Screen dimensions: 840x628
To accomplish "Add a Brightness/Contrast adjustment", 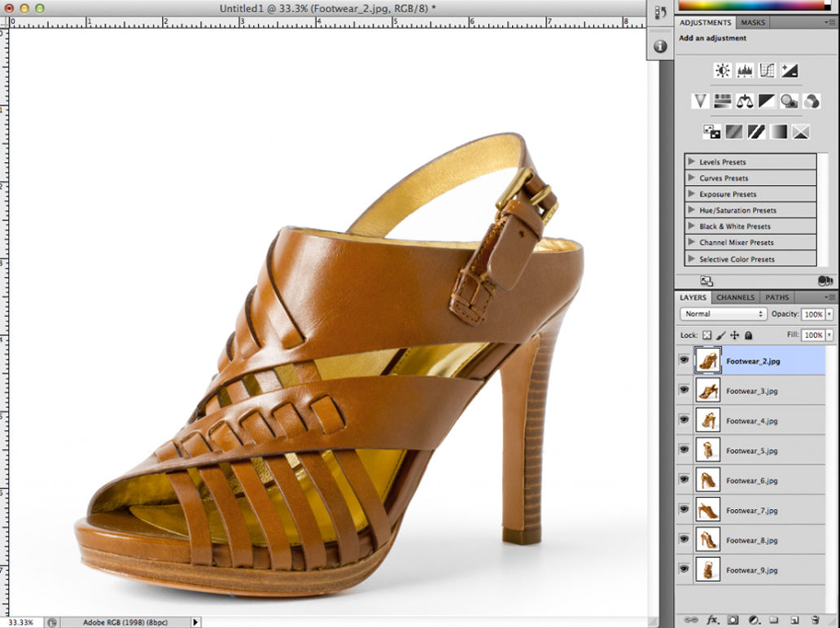I will point(722,71).
